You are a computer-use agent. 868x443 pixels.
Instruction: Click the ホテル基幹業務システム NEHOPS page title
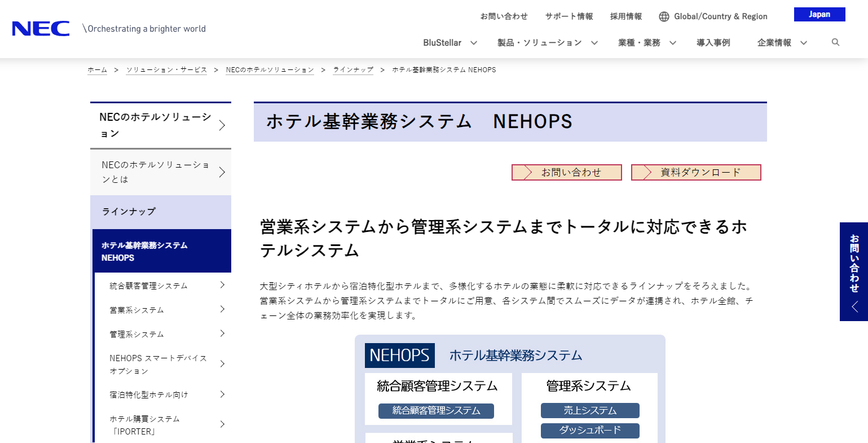[419, 122]
